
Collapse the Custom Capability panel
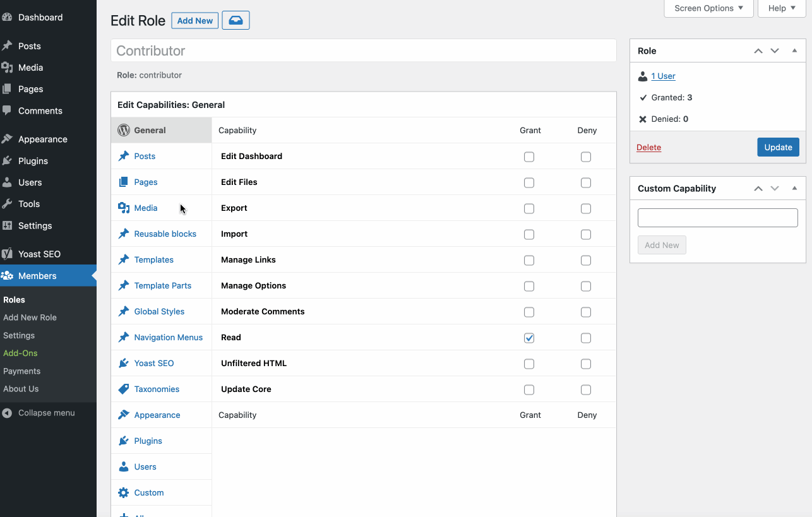coord(794,188)
